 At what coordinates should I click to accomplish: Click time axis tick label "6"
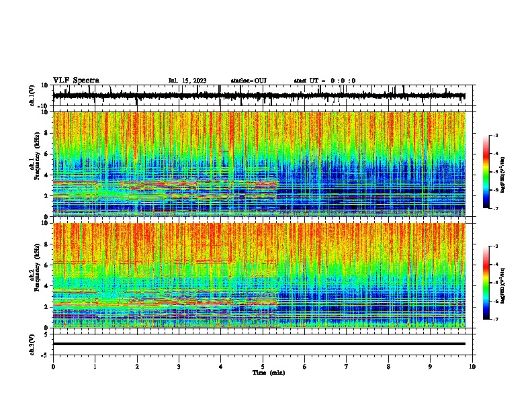click(305, 367)
